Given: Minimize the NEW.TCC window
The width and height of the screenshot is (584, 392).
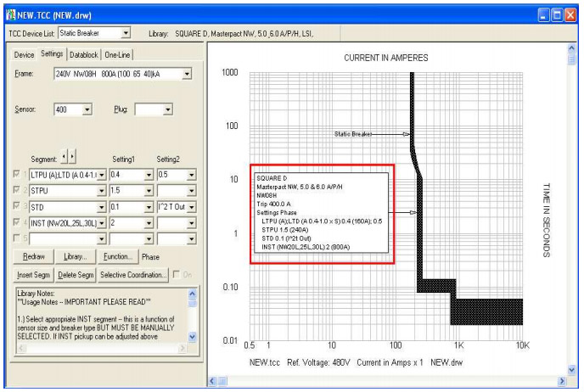Looking at the screenshot, I should [544, 15].
